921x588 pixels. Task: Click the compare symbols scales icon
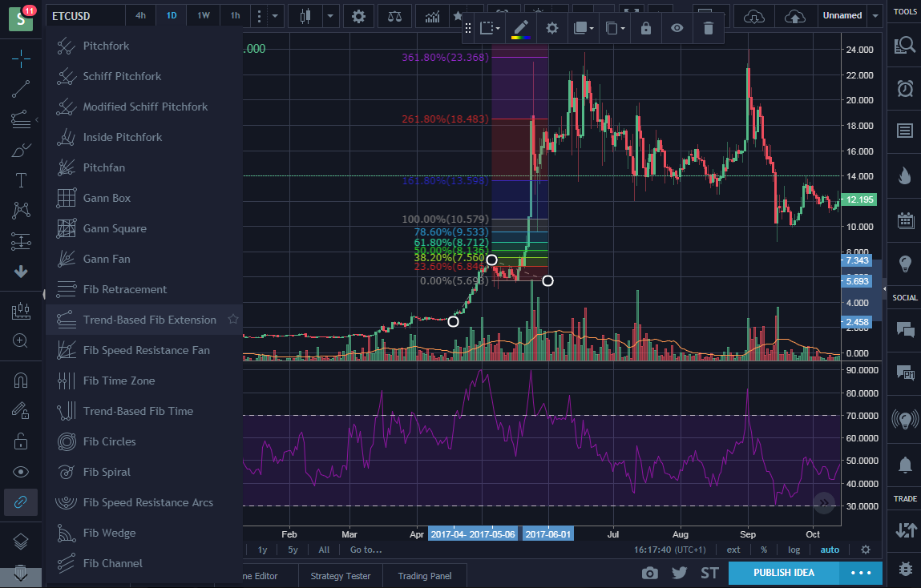click(x=394, y=16)
